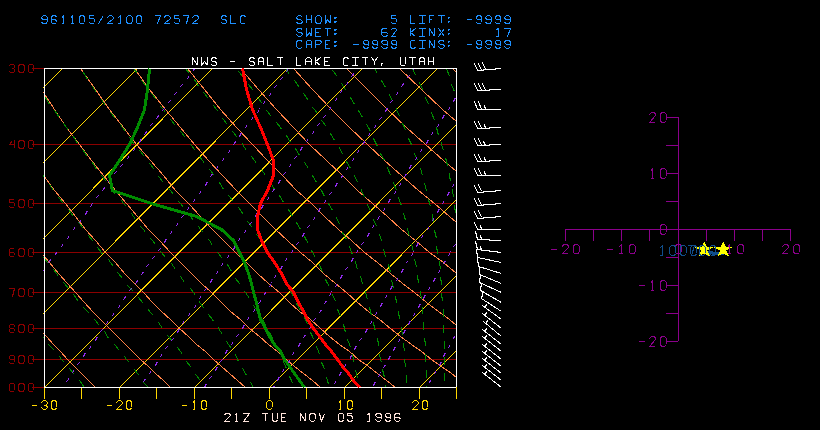Screen dimensions: 820x430
Task: Click the CAPE value -9999
Action: pos(375,44)
